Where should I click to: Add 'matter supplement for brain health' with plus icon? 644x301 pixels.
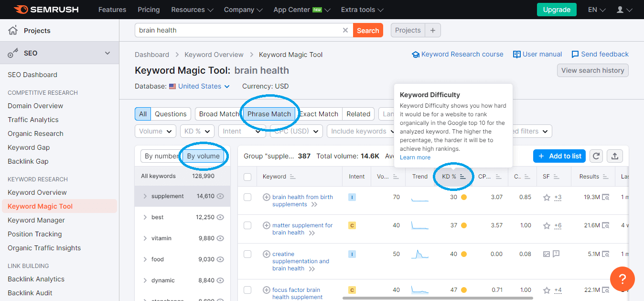(x=267, y=225)
